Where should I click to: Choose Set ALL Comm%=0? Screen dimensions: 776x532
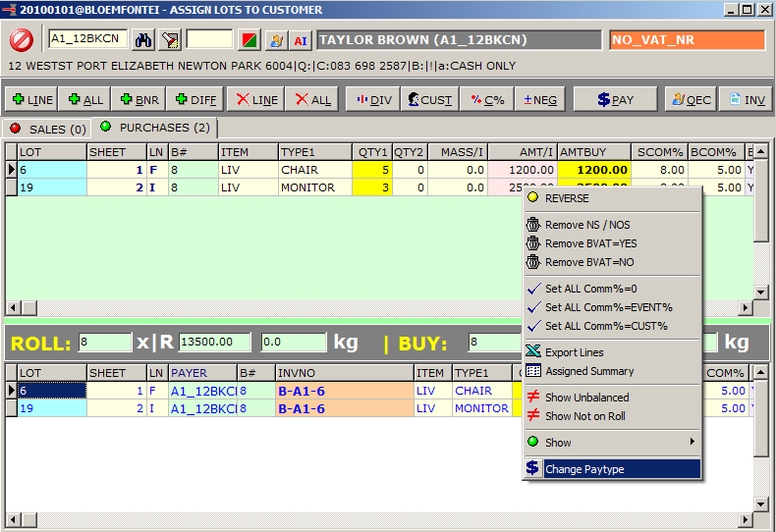coord(613,289)
